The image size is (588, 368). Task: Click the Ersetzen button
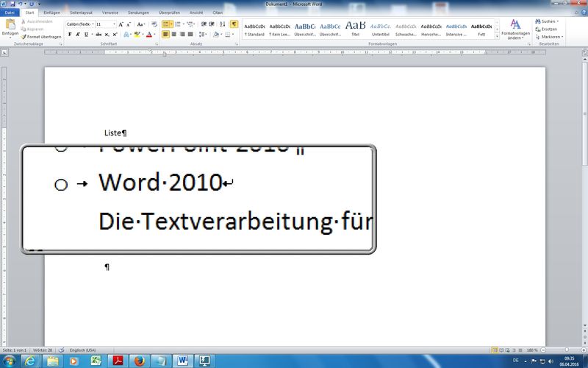(548, 29)
